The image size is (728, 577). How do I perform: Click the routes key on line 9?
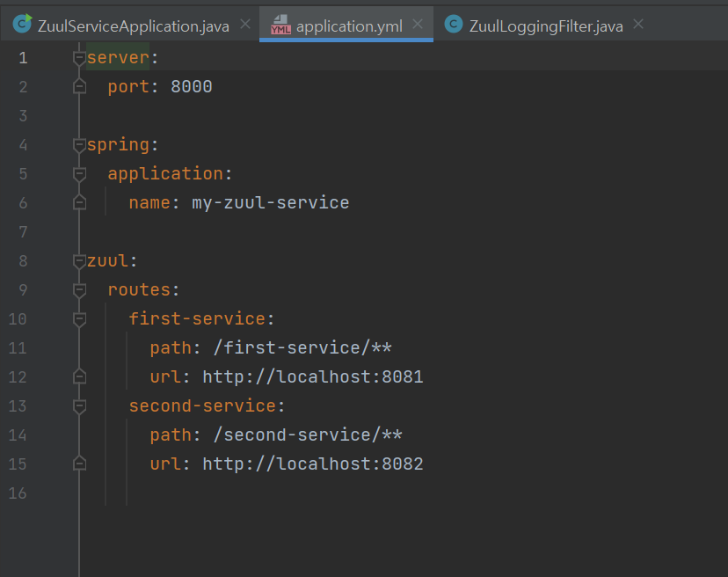[139, 290]
